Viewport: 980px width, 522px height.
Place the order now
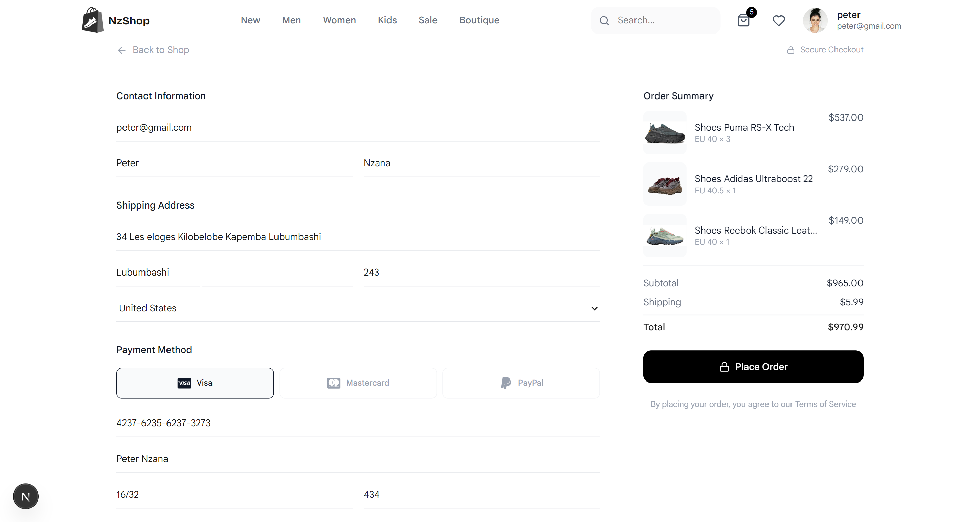753,366
